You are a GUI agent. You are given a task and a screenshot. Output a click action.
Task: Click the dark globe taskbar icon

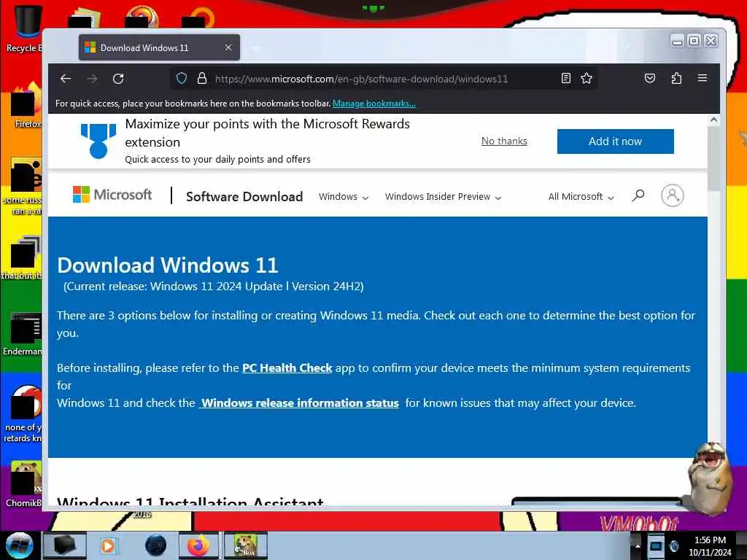click(x=156, y=545)
